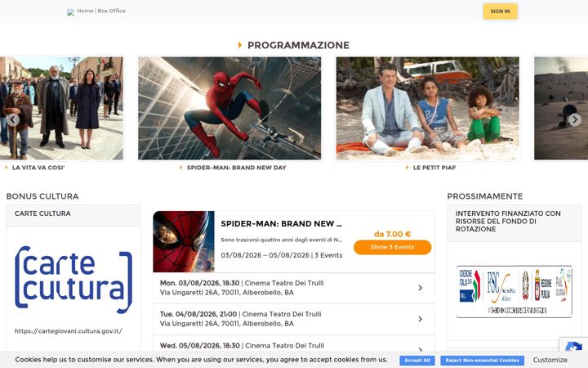The width and height of the screenshot is (588, 368).
Task: Open the Le Petit Piaf poster image
Action: (x=427, y=108)
